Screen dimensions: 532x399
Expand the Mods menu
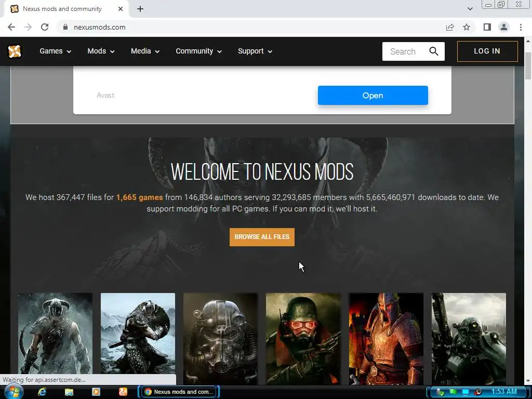pos(101,51)
